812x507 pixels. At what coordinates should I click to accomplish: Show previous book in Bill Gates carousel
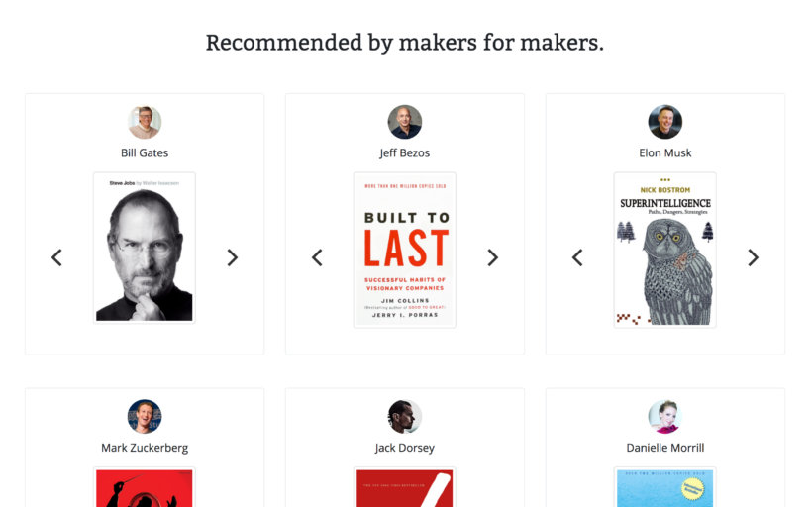[x=57, y=257]
